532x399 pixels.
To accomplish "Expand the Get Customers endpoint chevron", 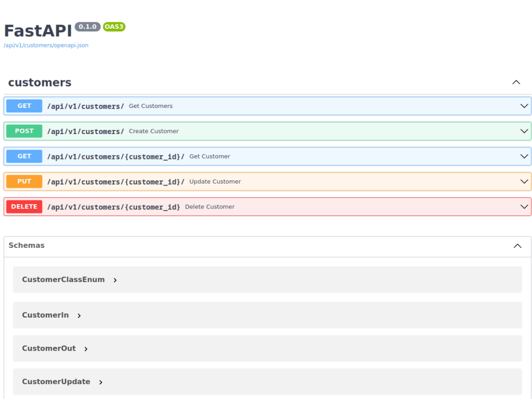I will click(524, 106).
